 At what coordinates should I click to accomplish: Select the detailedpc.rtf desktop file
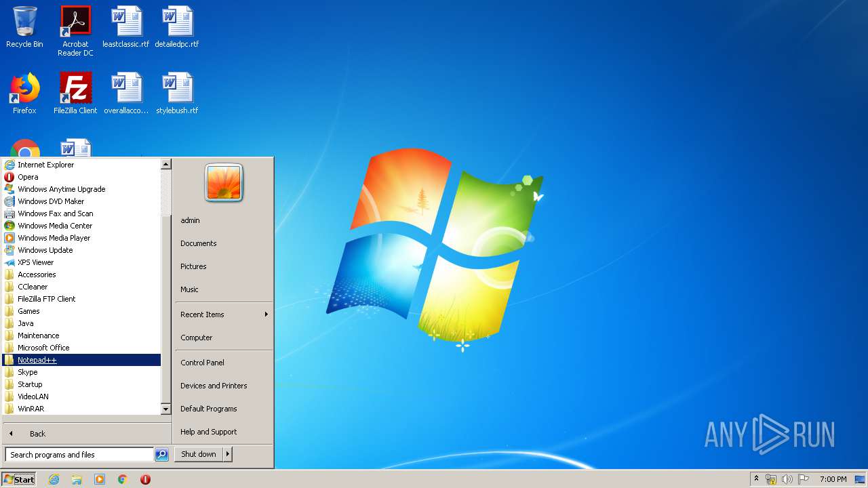[177, 27]
